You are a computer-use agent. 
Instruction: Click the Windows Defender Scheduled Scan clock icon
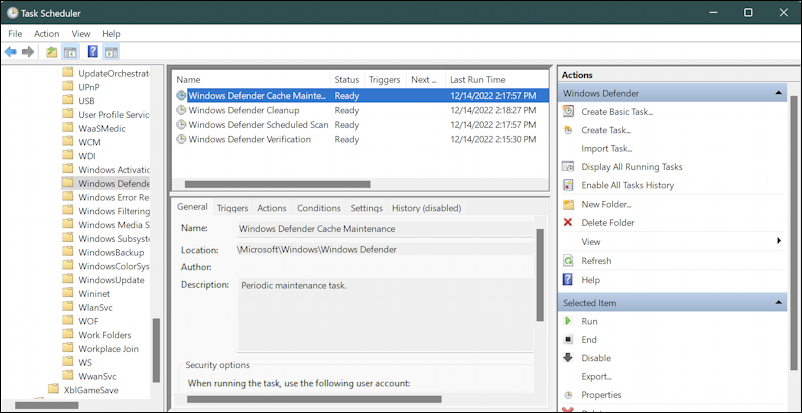[x=181, y=124]
